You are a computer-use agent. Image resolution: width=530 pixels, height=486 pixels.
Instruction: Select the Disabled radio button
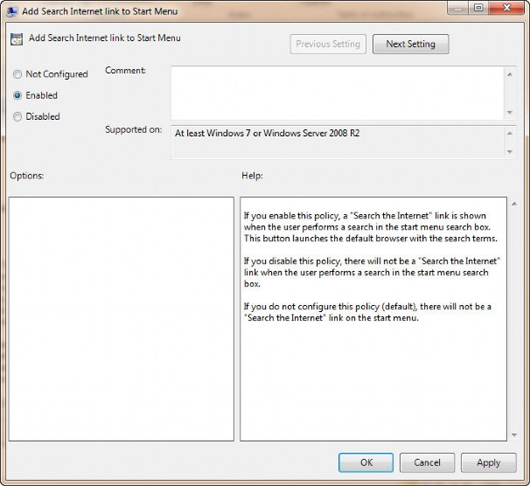tap(17, 117)
